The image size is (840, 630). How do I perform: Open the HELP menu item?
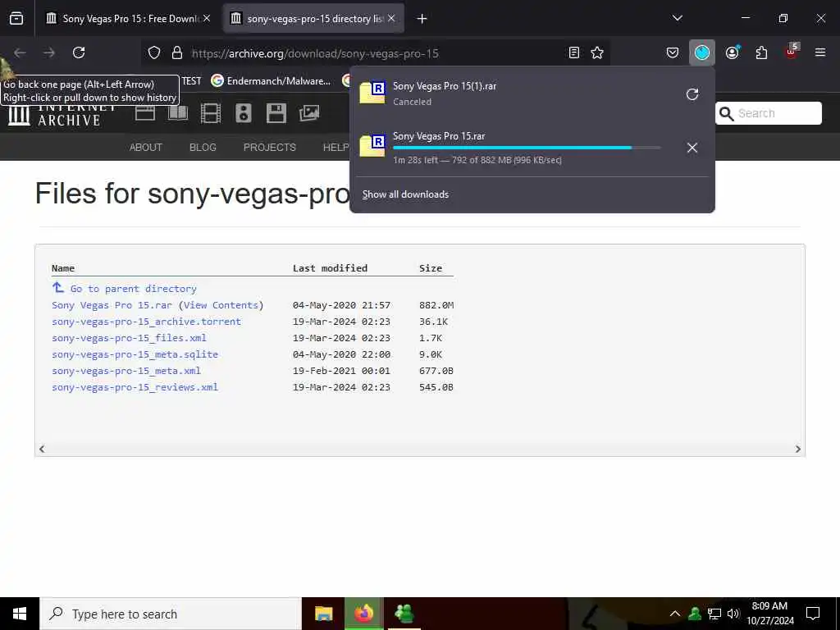(x=336, y=148)
